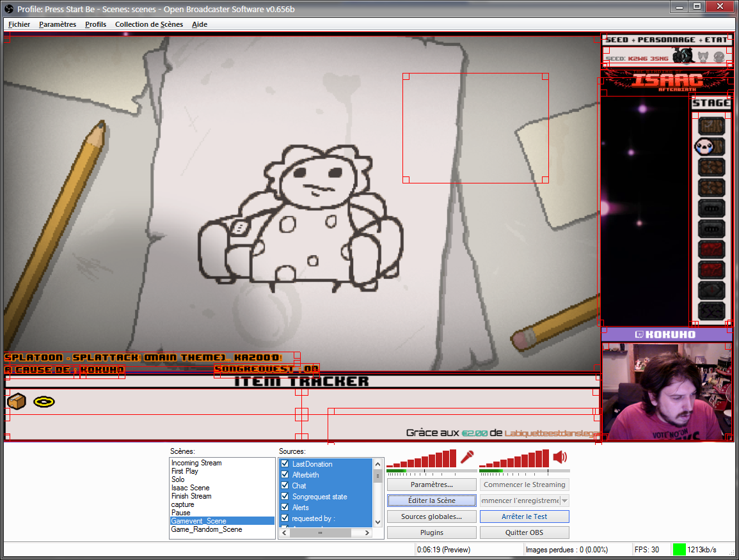This screenshot has height=560, width=739.
Task: Click the Images perdues status text
Action: coord(566,549)
